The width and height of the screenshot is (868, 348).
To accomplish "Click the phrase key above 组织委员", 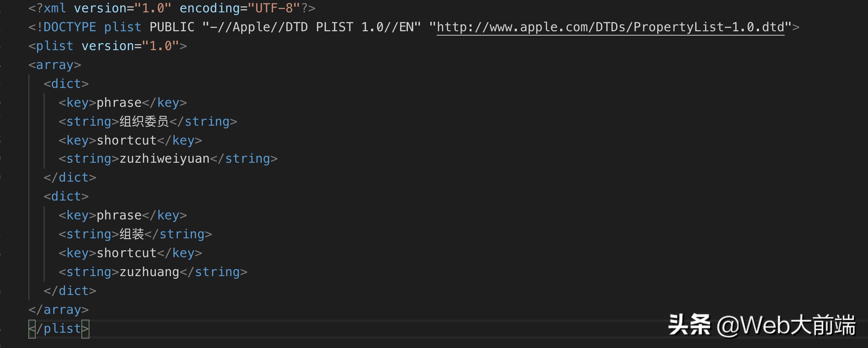I will pos(119,103).
